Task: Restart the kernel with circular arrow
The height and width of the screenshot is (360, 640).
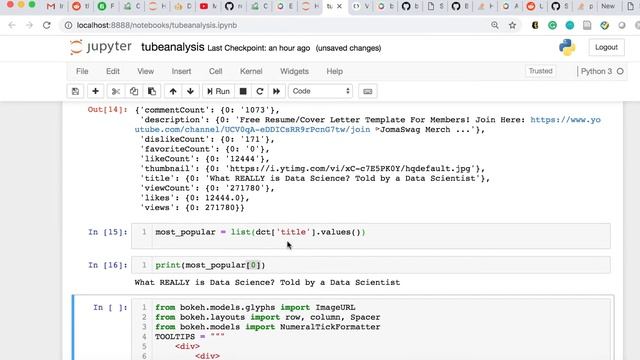Action: (260, 91)
